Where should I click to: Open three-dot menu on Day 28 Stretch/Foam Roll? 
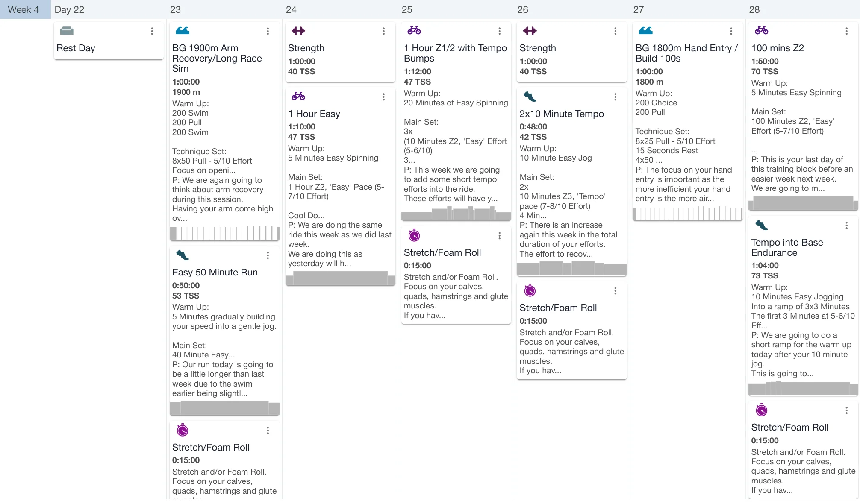[846, 410]
